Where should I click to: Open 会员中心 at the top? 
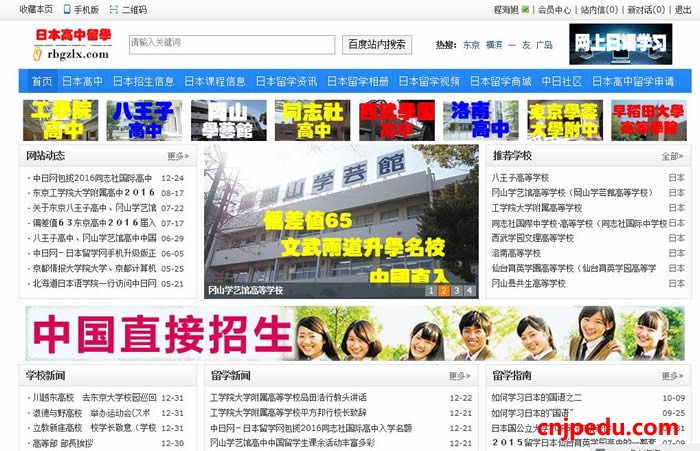point(554,9)
